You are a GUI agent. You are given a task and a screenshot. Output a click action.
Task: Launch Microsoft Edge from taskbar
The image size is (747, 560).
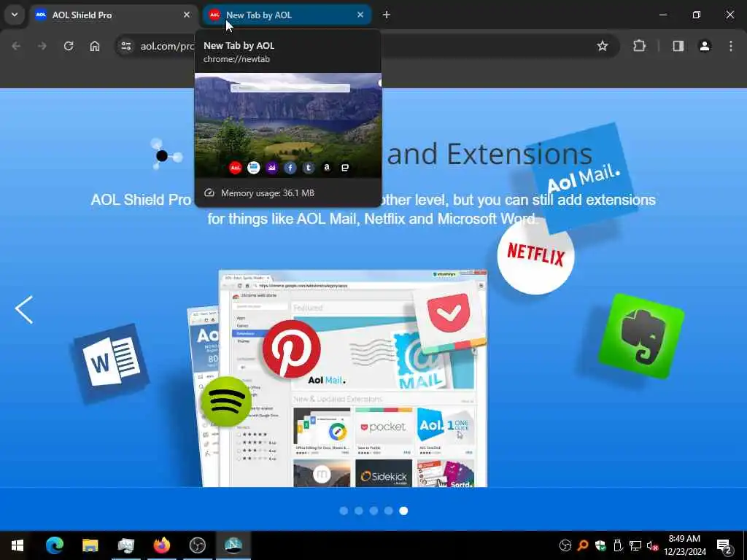pyautogui.click(x=54, y=545)
